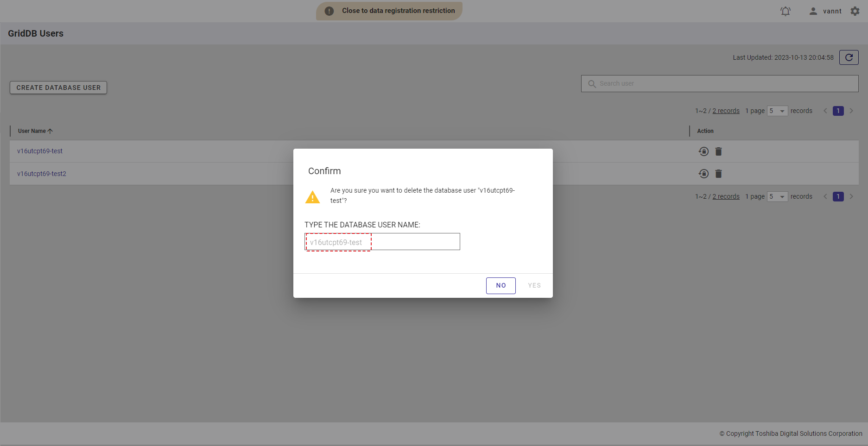
Task: Click the top "2 records" link
Action: [726, 111]
